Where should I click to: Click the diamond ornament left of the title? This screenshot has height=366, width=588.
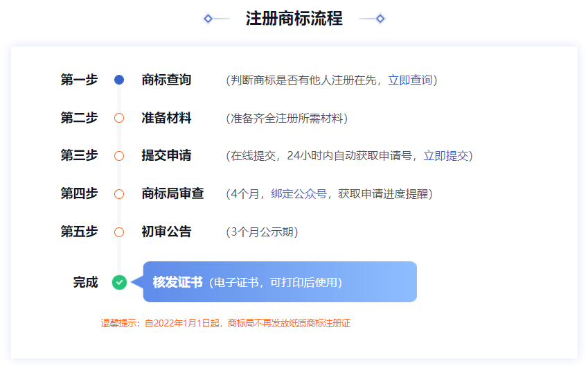pyautogui.click(x=208, y=19)
